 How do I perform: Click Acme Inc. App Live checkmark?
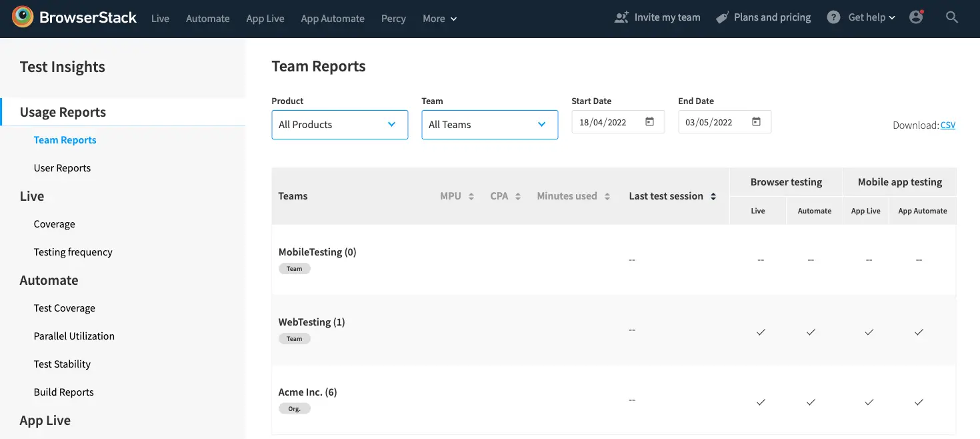coord(869,402)
